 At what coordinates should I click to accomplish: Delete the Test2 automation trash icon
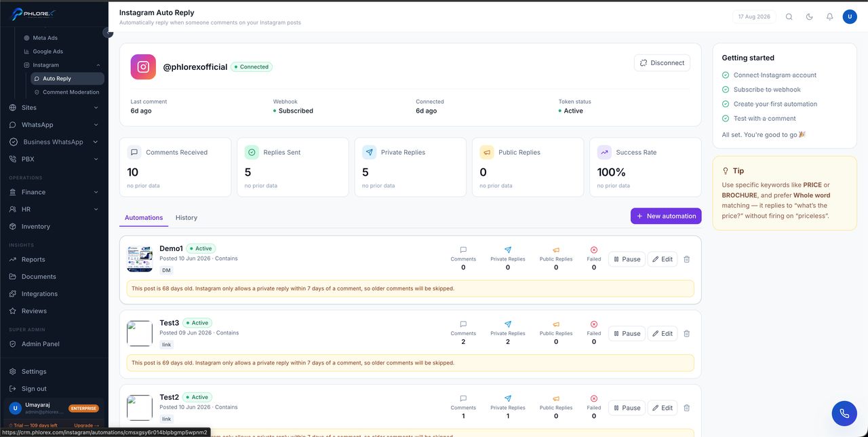[686, 408]
